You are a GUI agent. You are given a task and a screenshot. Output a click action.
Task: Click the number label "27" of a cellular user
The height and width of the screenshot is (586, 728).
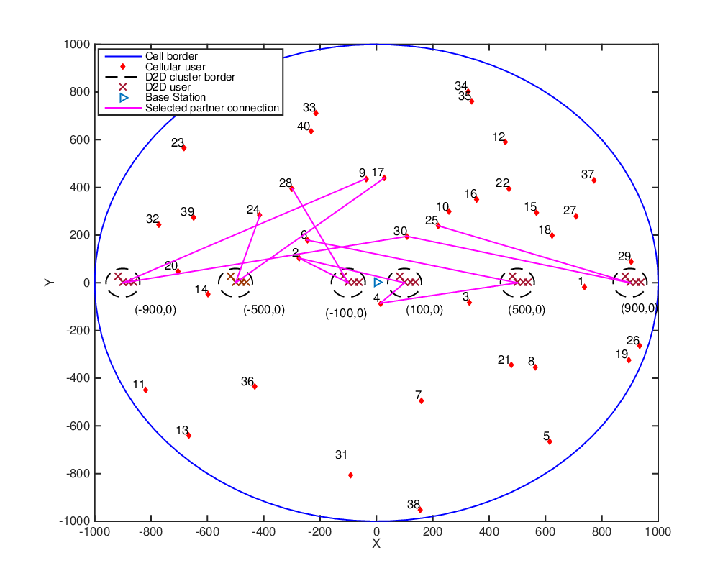[570, 210]
